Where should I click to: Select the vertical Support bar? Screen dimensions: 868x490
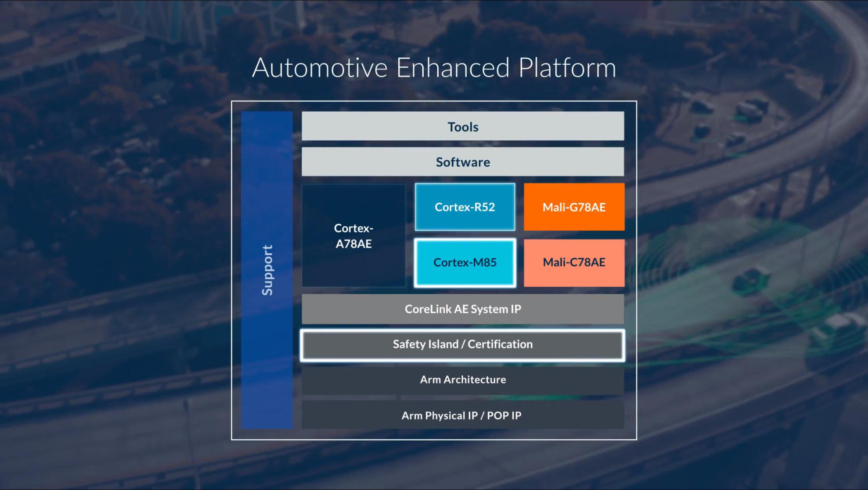tap(267, 270)
